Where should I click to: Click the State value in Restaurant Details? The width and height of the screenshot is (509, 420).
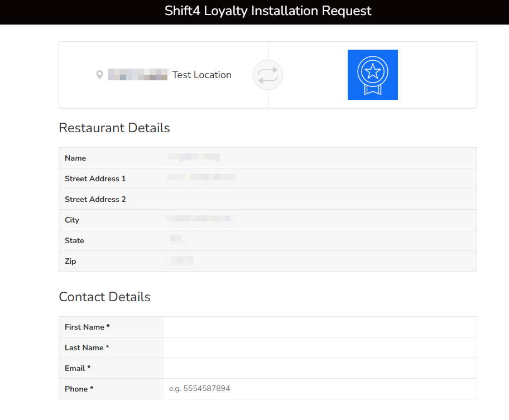coord(177,240)
